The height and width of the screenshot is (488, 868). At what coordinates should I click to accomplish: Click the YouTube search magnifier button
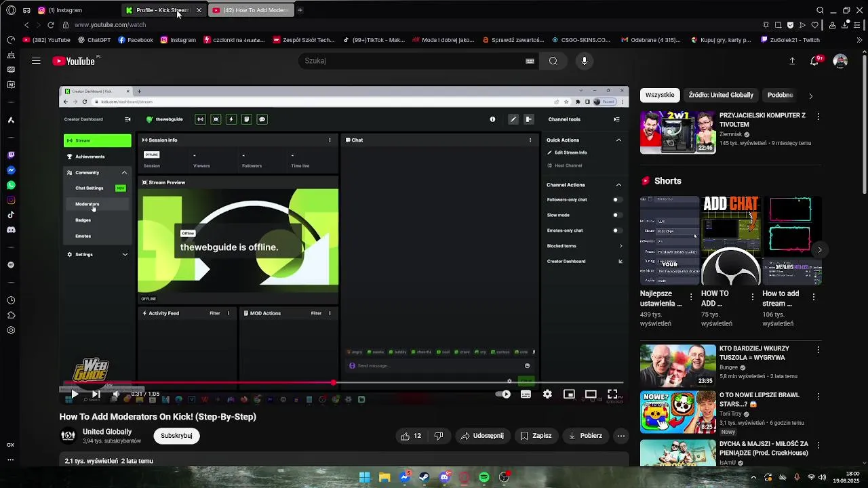click(553, 61)
